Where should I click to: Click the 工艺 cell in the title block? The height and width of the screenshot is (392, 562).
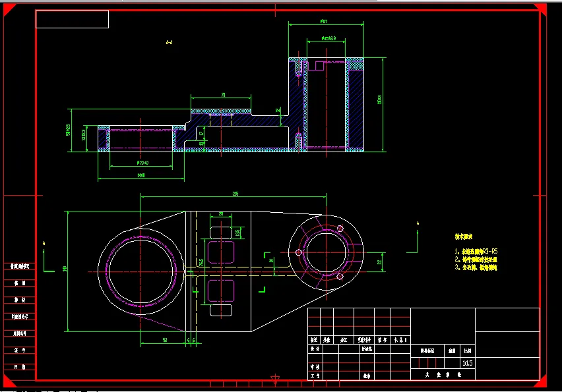315,376
